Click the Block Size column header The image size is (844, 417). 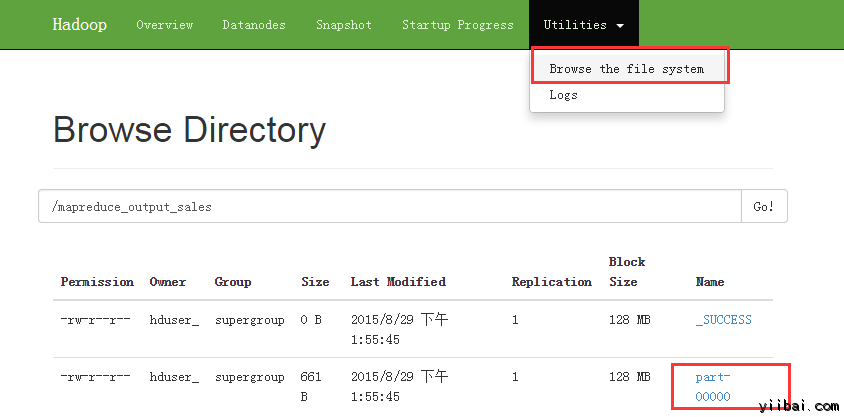[x=627, y=271]
